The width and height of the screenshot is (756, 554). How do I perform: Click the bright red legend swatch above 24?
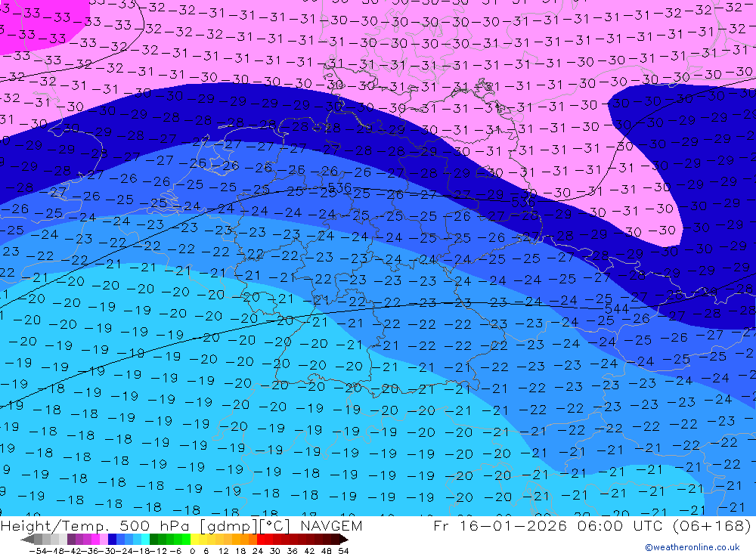261,539
